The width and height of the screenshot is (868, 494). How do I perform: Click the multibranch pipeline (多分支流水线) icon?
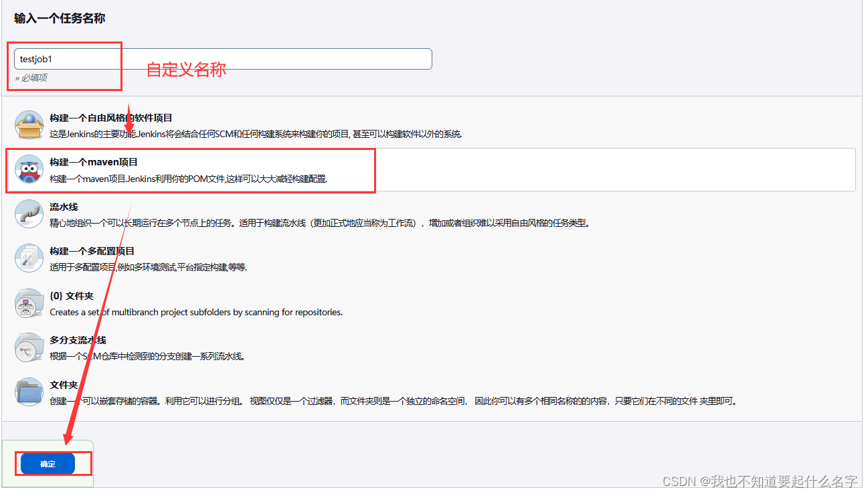(29, 348)
